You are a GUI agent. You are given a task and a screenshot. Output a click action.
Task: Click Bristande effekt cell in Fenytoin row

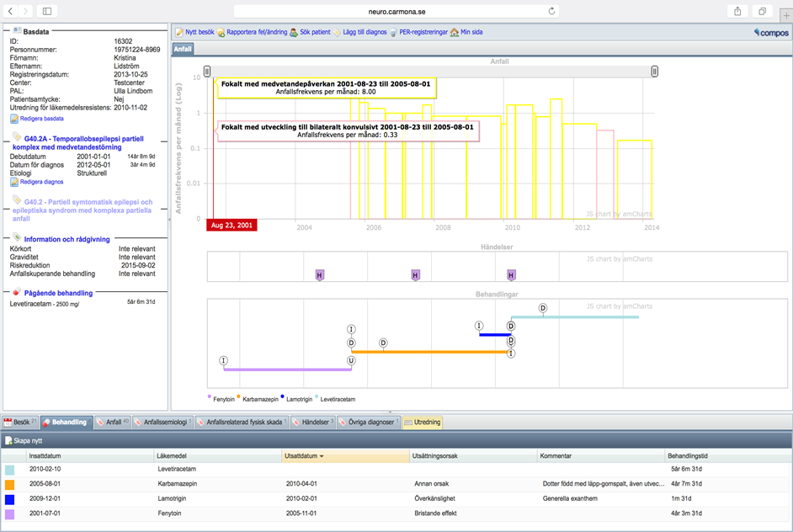point(435,513)
